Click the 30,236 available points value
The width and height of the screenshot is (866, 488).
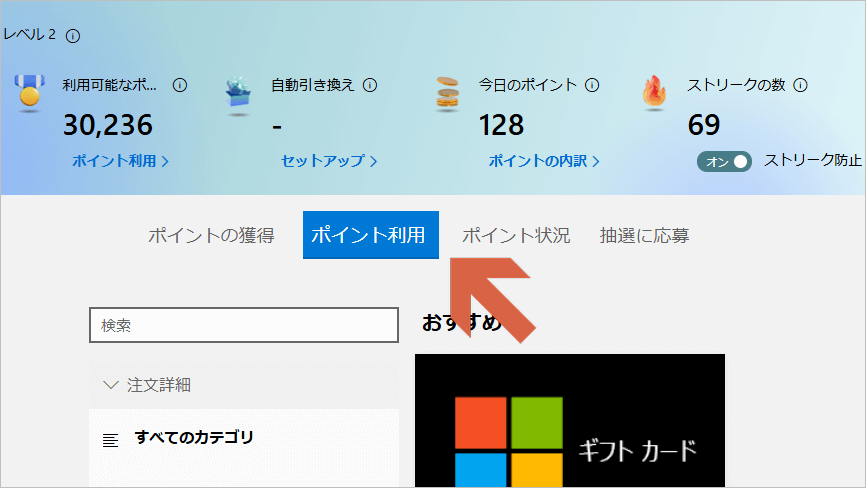pos(108,125)
